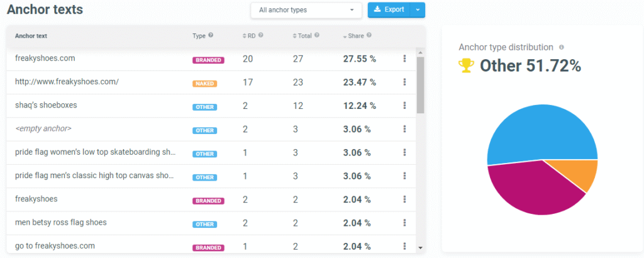Image resolution: width=644 pixels, height=258 pixels.
Task: Click the info icon beside Type column header
Action: 211,35
